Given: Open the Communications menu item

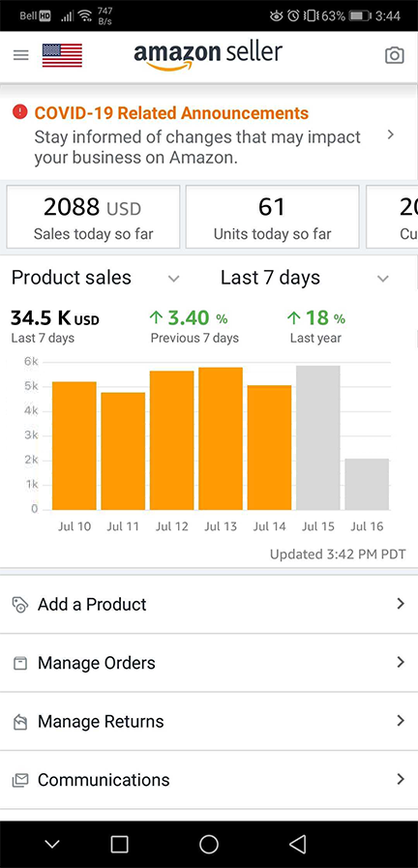Looking at the screenshot, I should (209, 780).
